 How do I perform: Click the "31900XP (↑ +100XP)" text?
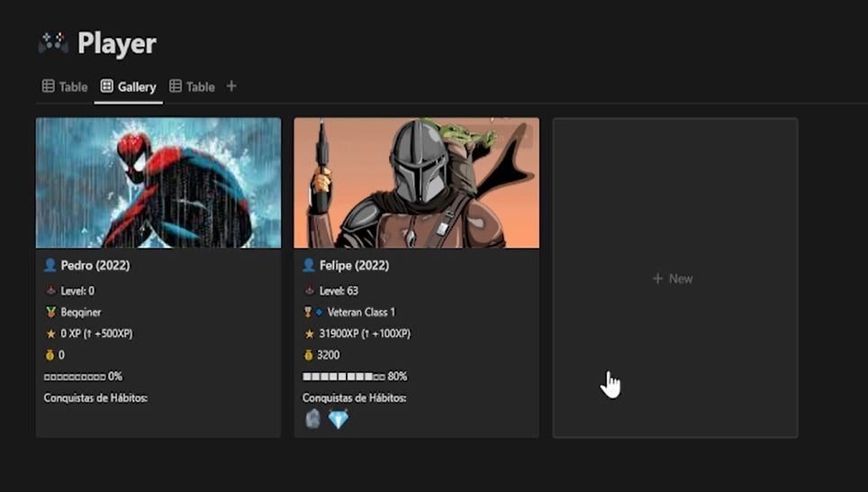click(x=365, y=333)
